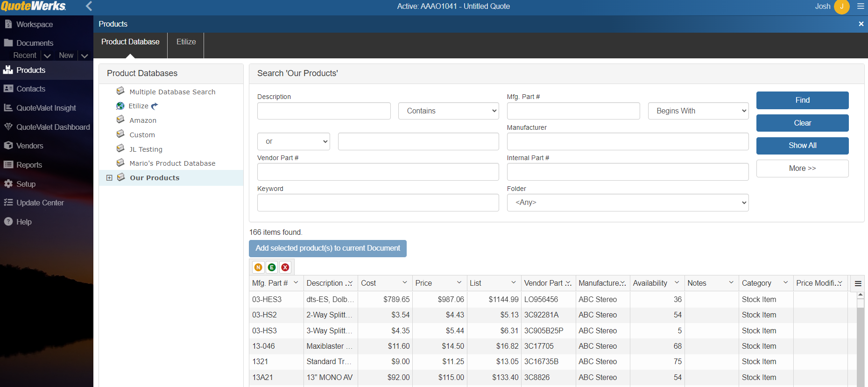Image resolution: width=868 pixels, height=387 pixels.
Task: Click the Amazon database icon
Action: click(120, 120)
